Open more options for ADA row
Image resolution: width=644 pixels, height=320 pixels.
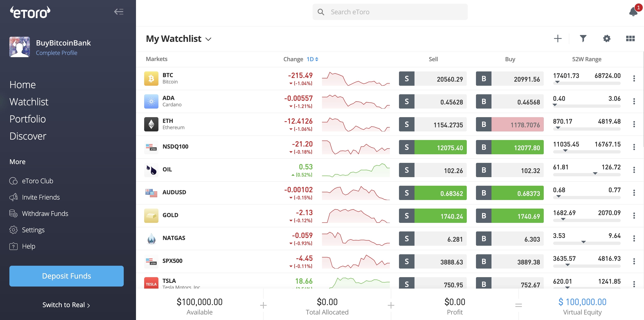634,101
